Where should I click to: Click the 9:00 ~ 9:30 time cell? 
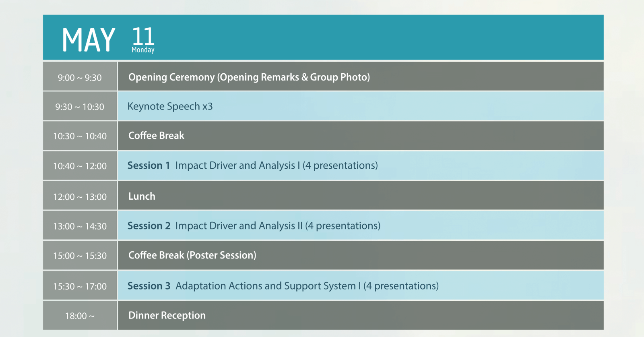tap(80, 77)
